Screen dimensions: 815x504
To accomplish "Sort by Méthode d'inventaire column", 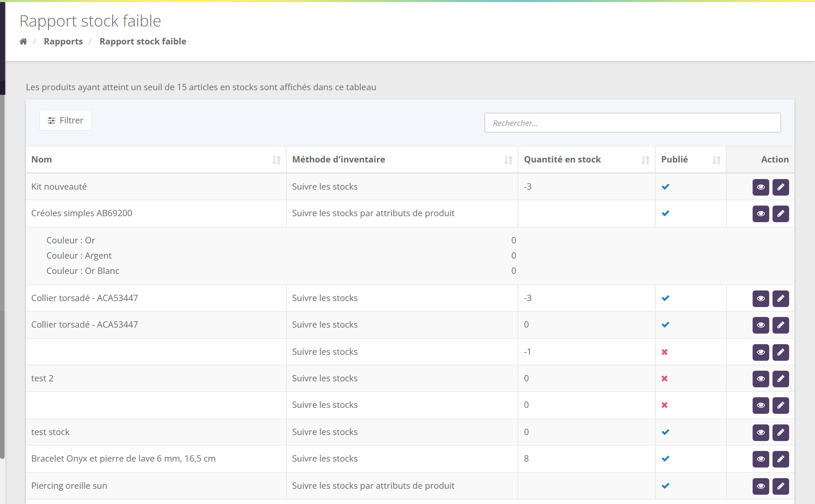I will [x=508, y=160].
